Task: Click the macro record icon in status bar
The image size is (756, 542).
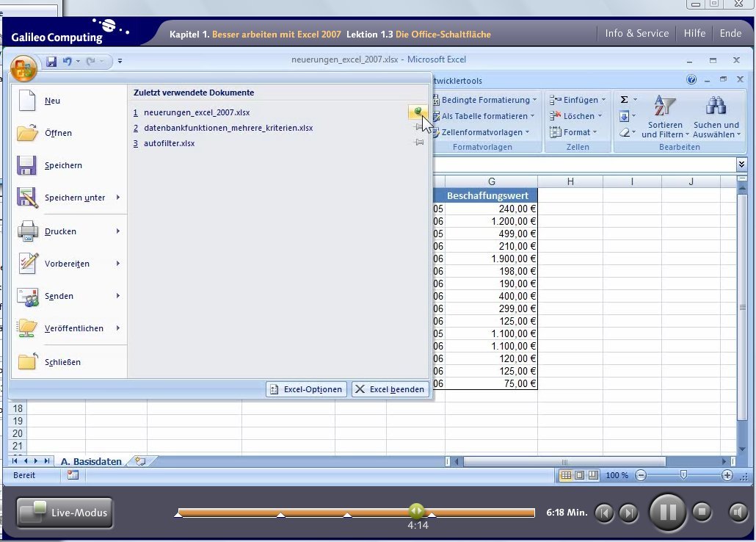Action: [x=73, y=475]
